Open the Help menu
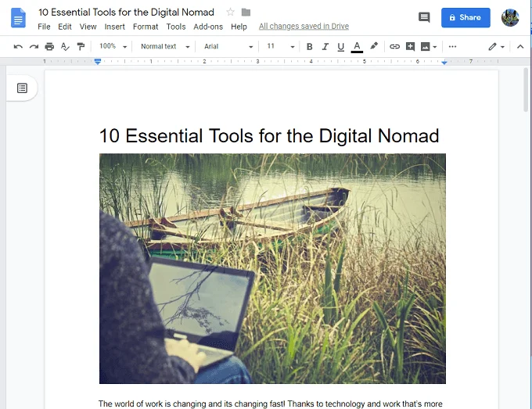532x409 pixels. (239, 27)
